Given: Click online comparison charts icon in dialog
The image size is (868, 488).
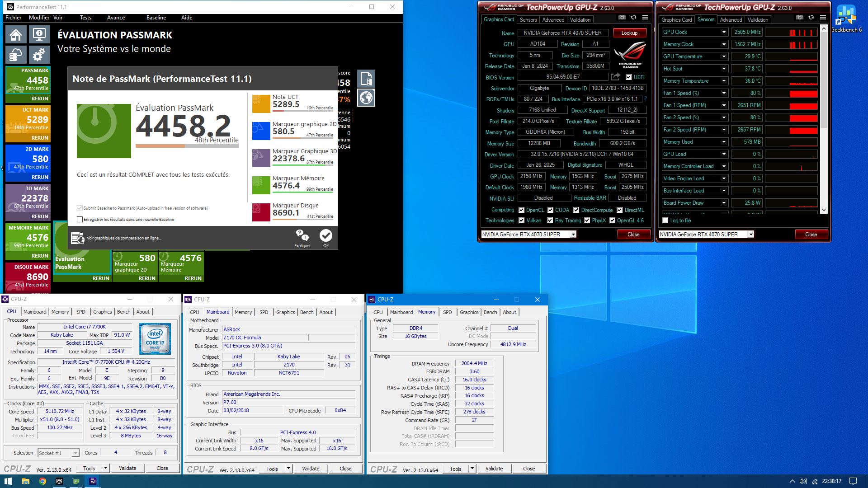Looking at the screenshot, I should tap(78, 238).
